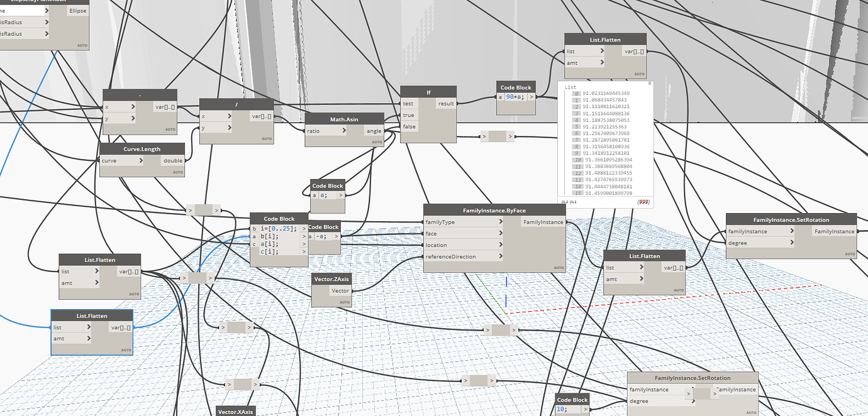The height and width of the screenshot is (416, 868).
Task: Open the dropdown field on the EllipseByPlaneRadii node
Action: tap(22, 10)
